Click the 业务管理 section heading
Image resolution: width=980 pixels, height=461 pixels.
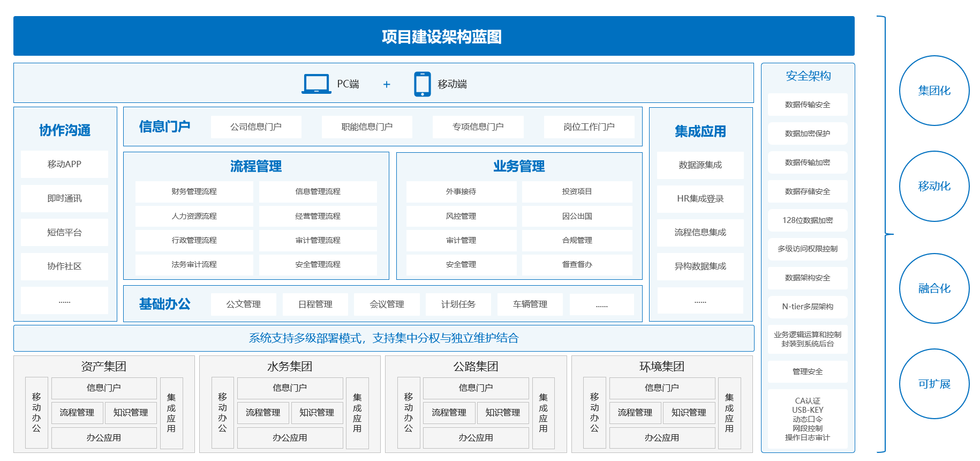click(x=519, y=166)
